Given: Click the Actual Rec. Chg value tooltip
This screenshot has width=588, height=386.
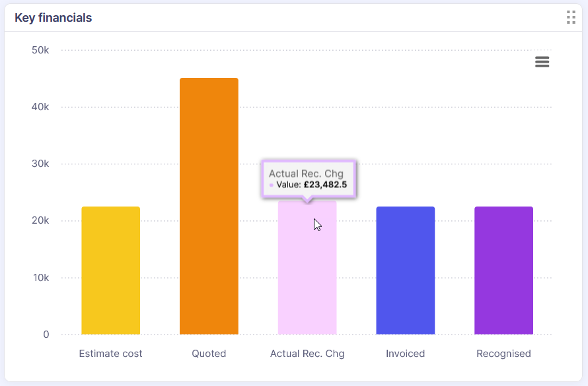Looking at the screenshot, I should tap(309, 179).
